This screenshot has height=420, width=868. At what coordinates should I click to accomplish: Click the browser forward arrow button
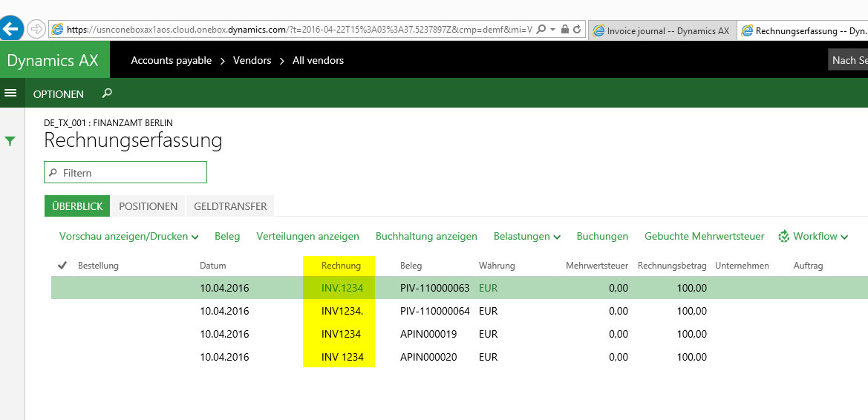36,29
